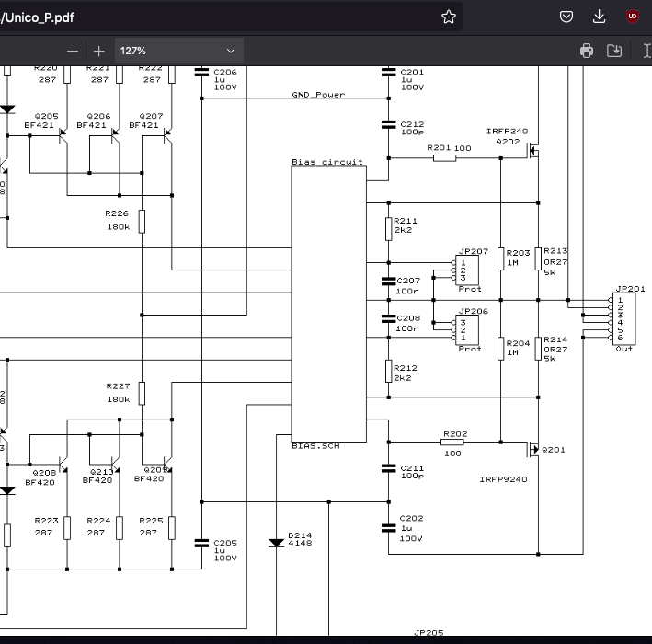Click the C205 capacitor label
Screen dimensions: 652x644
point(225,543)
